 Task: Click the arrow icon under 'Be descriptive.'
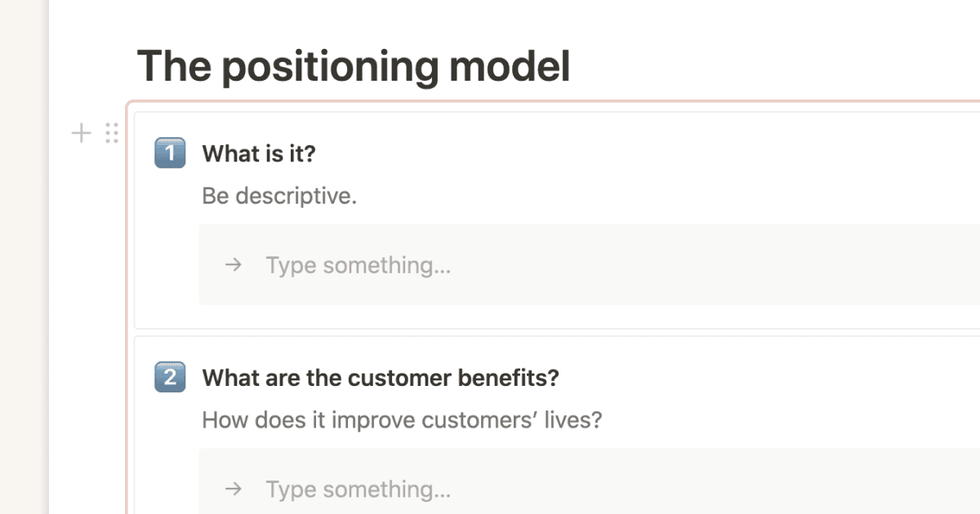coord(234,265)
